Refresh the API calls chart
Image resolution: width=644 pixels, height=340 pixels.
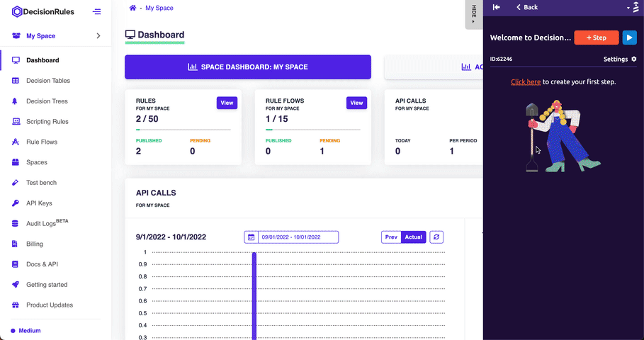(x=436, y=237)
